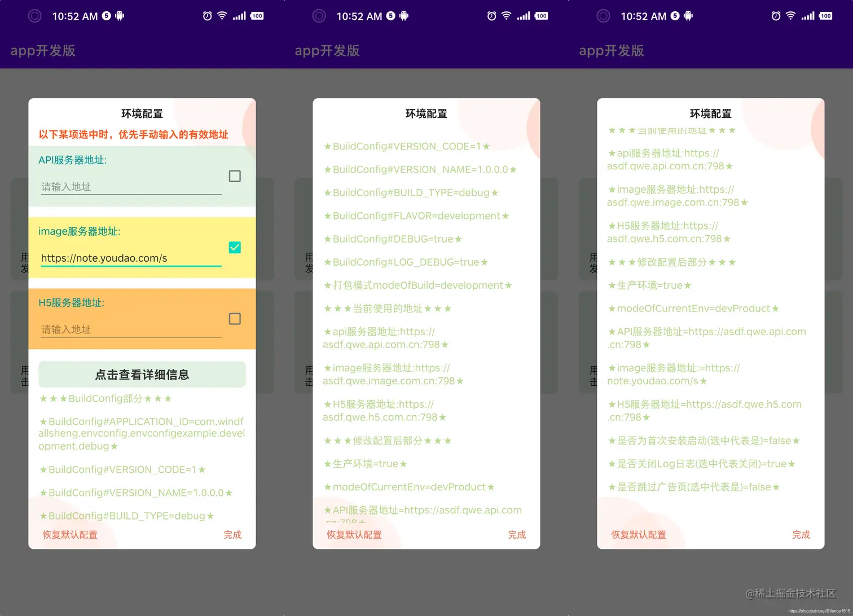Screen dimensions: 853x616
Task: Tap the 点击查看详细信息 button
Action: click(142, 374)
